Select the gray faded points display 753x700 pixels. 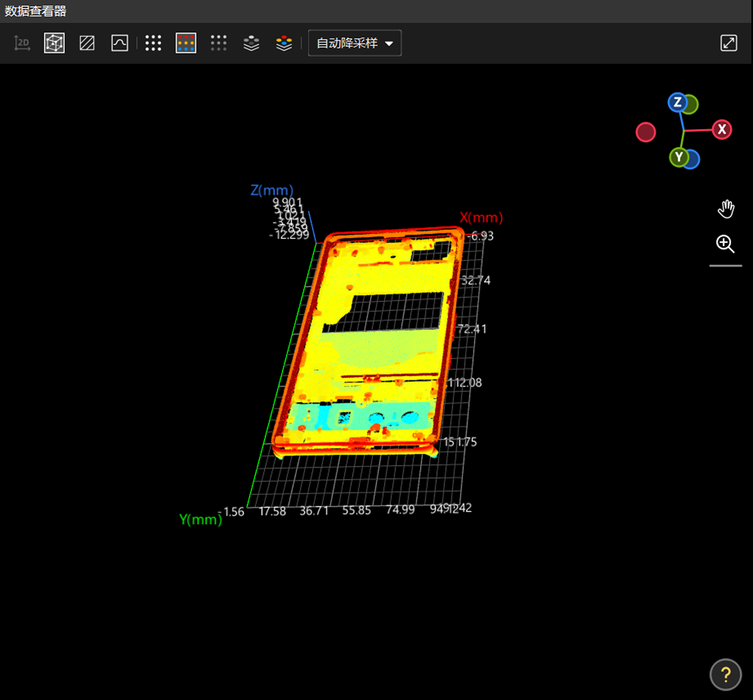click(219, 43)
